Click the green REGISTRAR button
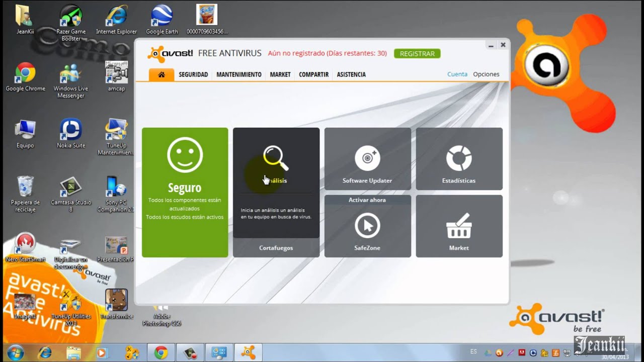This screenshot has height=362, width=644. click(x=417, y=53)
